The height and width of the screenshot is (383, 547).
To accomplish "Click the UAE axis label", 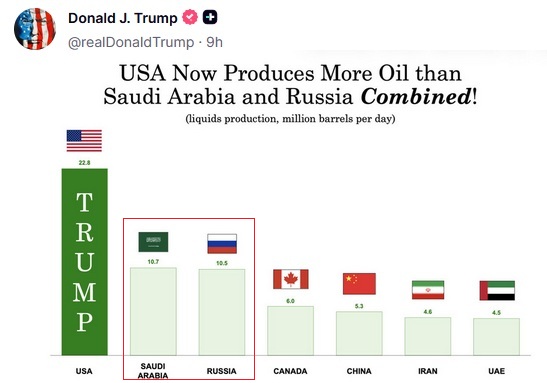I will [x=496, y=371].
